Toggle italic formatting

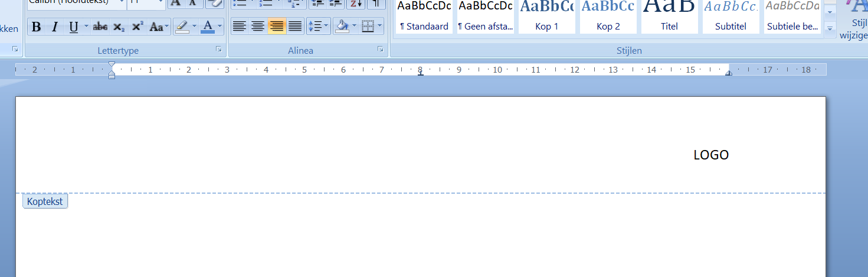tap(54, 27)
